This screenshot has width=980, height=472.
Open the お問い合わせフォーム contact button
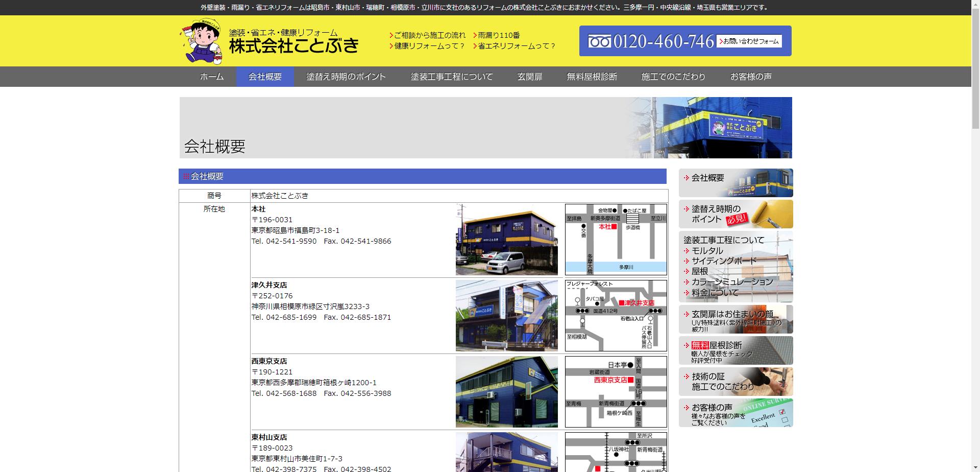749,41
